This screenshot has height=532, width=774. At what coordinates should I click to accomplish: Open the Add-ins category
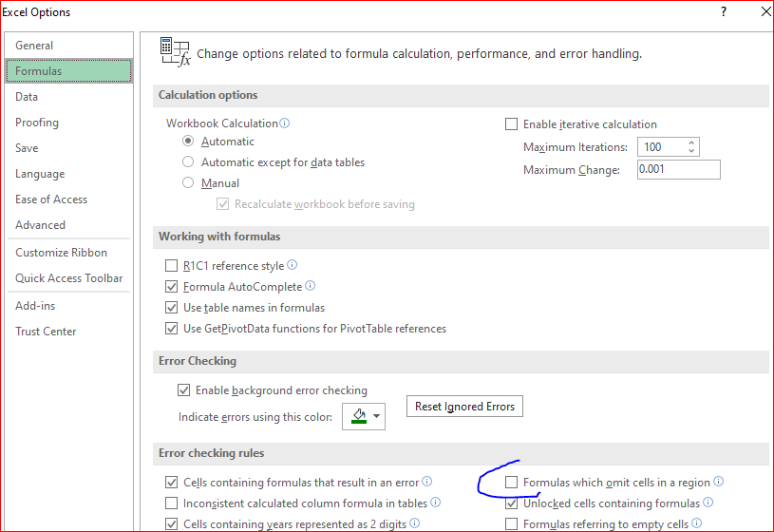pyautogui.click(x=69, y=306)
